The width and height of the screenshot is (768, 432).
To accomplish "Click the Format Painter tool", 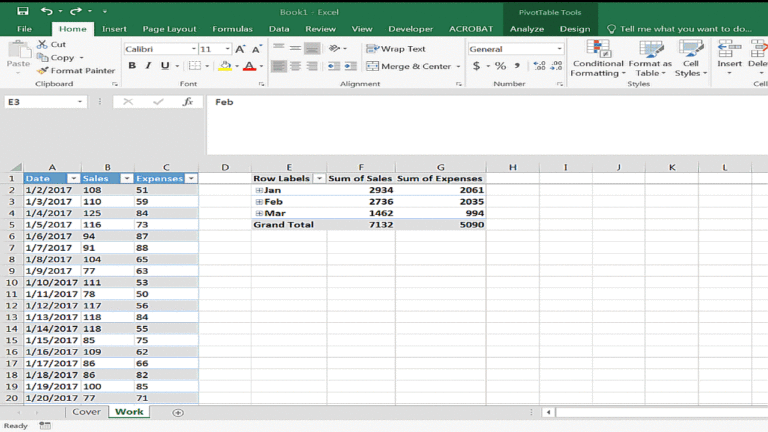I will 76,71.
